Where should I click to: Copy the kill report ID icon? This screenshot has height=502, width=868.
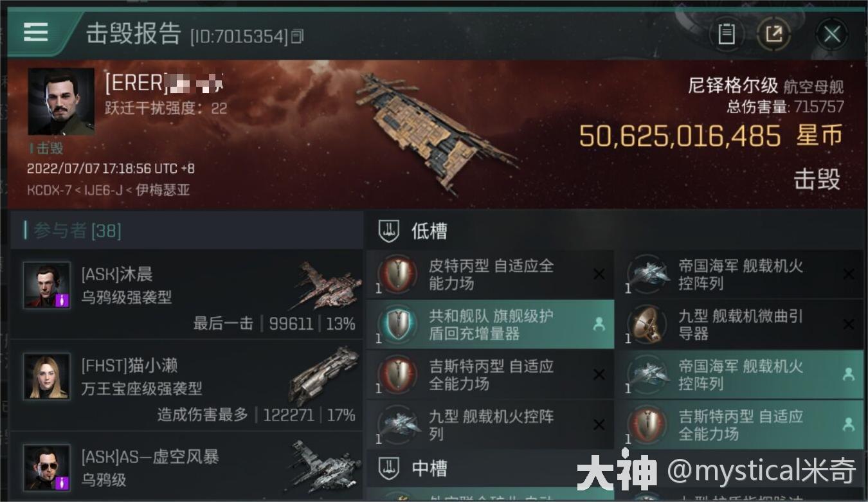click(x=297, y=37)
